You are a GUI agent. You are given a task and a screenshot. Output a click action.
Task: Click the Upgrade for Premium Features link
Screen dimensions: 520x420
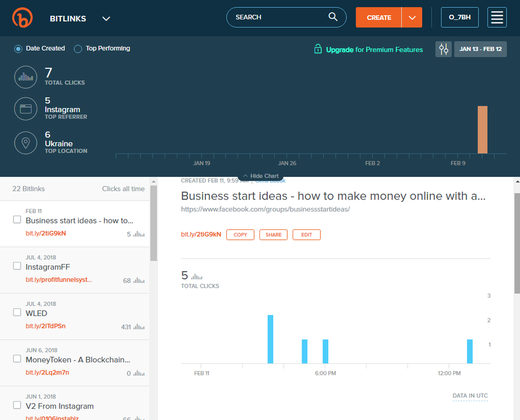click(x=374, y=50)
